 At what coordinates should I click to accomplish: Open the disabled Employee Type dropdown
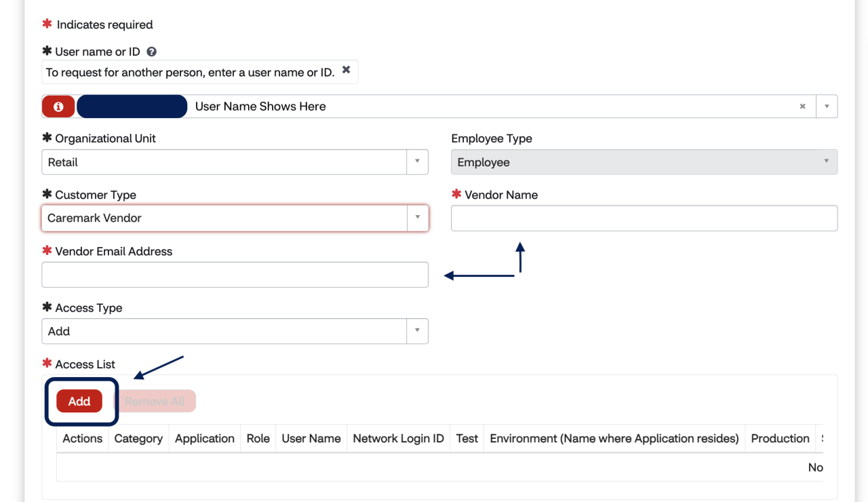[826, 161]
